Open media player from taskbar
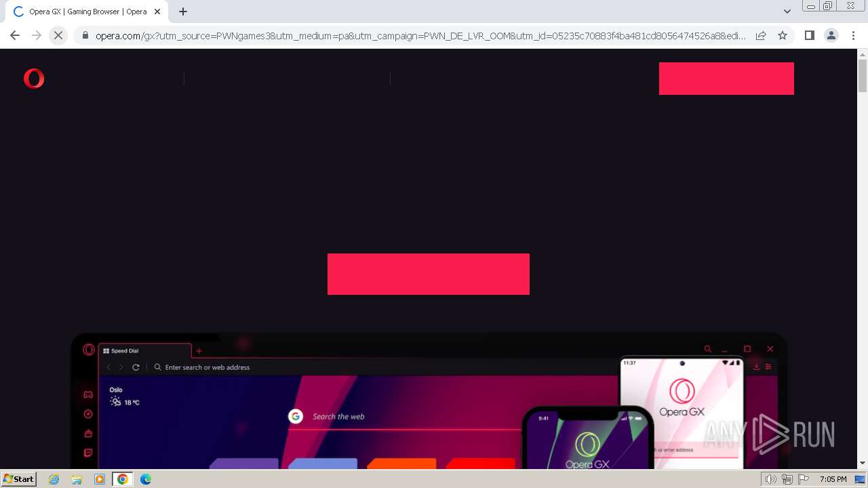 coord(100,479)
